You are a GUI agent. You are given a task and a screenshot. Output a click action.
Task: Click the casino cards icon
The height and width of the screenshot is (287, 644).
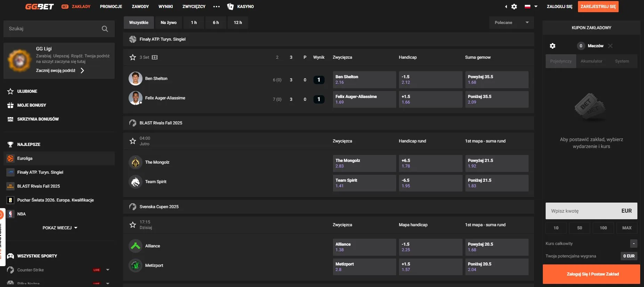pos(230,7)
